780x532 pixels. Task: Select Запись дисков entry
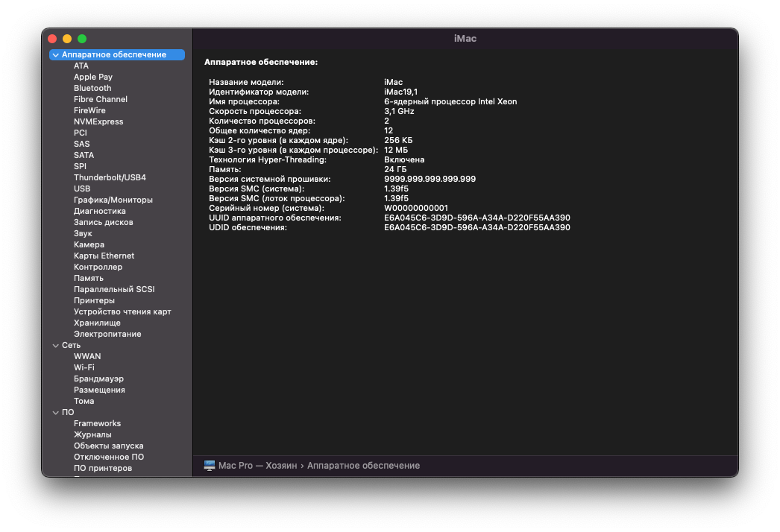point(104,222)
